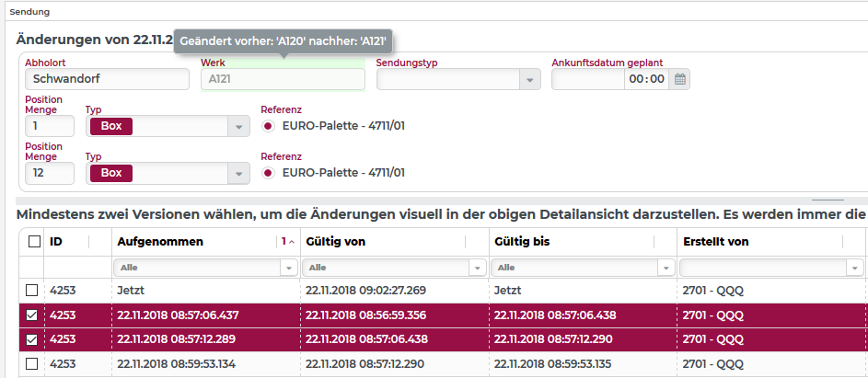Click the Werk field showing A121
This screenshot has width=868, height=378.
(283, 79)
